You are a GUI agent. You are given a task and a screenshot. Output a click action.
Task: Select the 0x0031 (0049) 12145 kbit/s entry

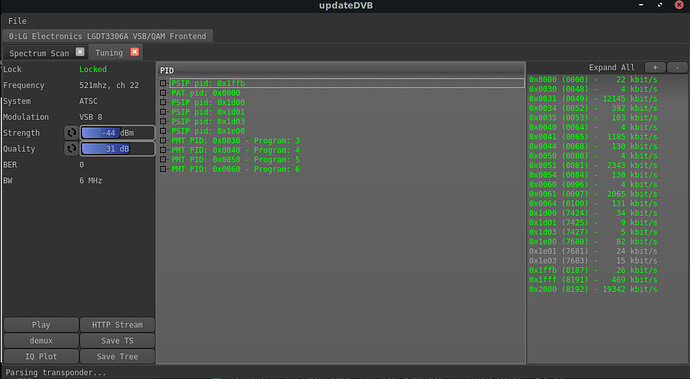[x=593, y=99]
